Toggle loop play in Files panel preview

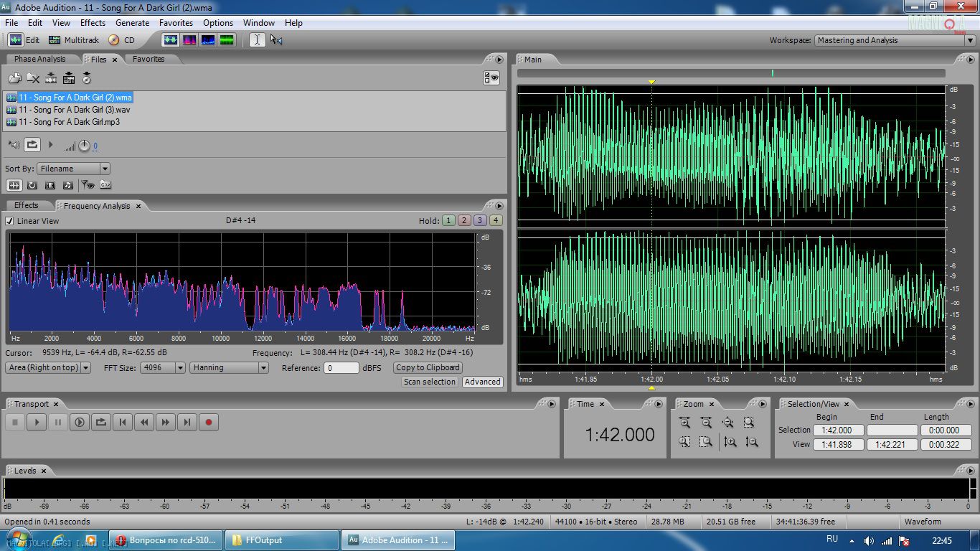coord(32,145)
